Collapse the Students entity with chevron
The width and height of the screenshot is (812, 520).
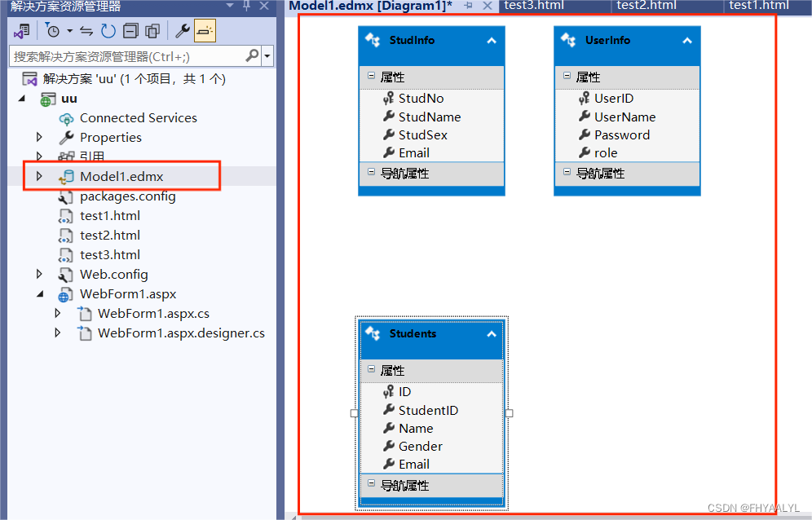[492, 334]
